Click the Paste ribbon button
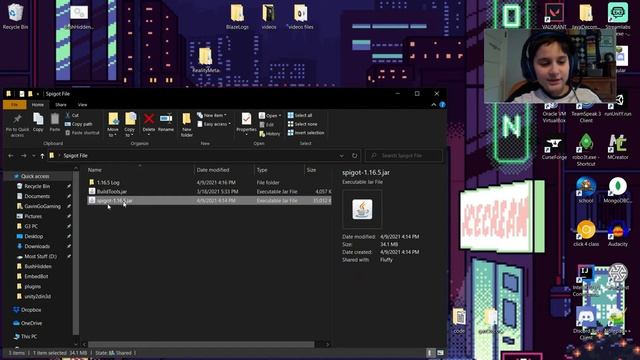 pyautogui.click(x=55, y=122)
